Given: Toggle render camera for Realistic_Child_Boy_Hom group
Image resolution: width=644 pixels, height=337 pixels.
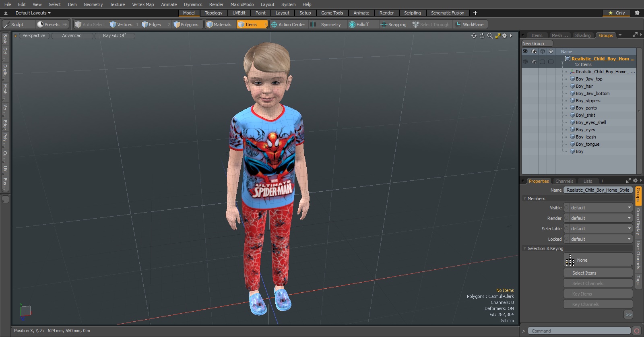Looking at the screenshot, I should 534,62.
